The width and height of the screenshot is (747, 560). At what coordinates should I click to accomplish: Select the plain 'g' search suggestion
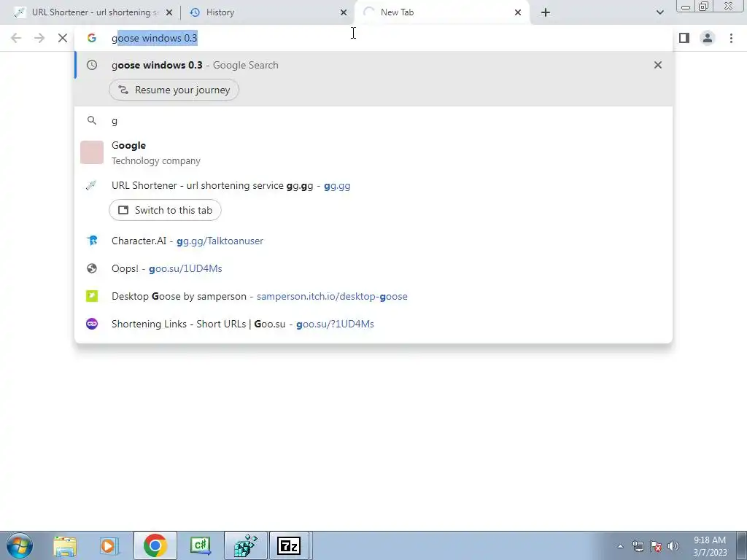pos(373,120)
